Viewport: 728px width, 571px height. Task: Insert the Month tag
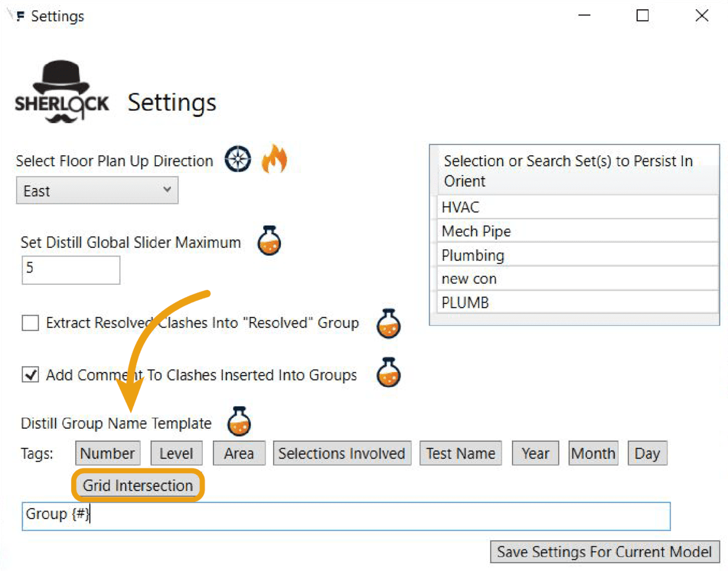point(593,453)
